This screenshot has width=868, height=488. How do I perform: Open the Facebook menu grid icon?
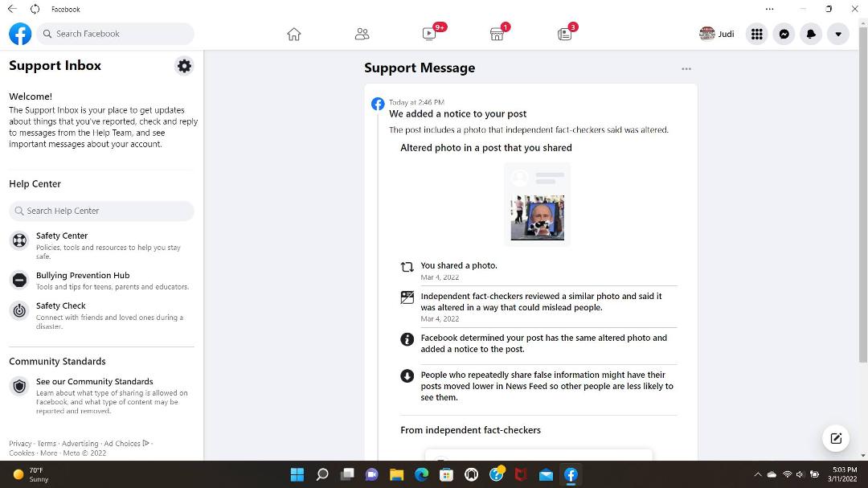(757, 34)
